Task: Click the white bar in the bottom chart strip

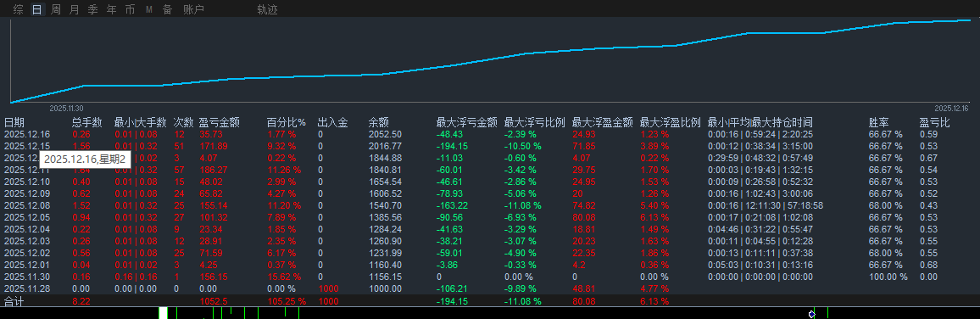Action: click(x=163, y=313)
